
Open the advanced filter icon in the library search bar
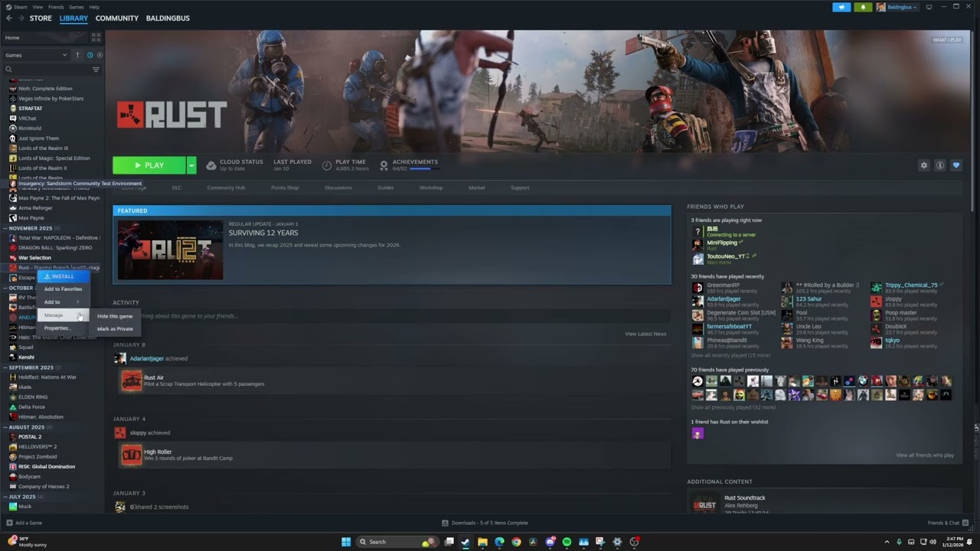coord(96,70)
